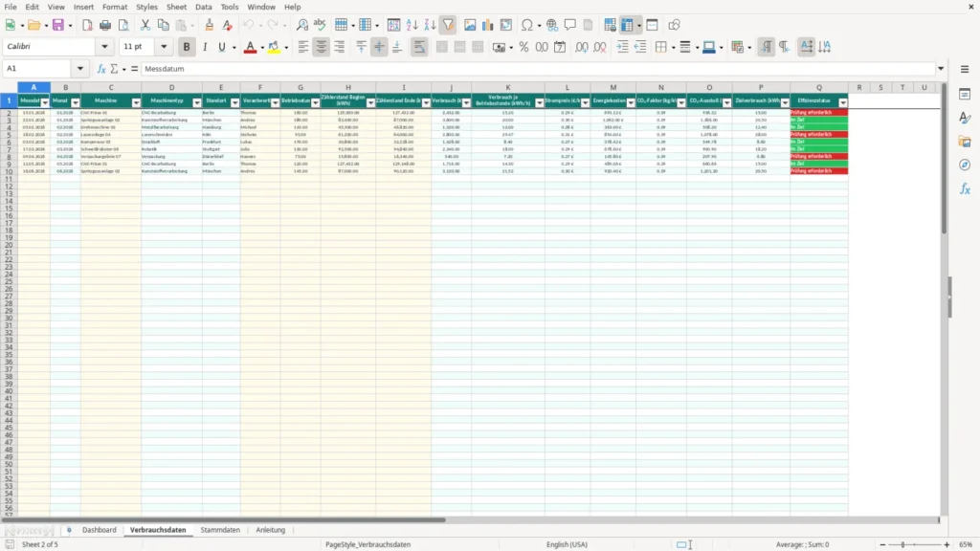Click the formula input field showing Messdatum
Screen dimensions: 980x551
click(539, 69)
